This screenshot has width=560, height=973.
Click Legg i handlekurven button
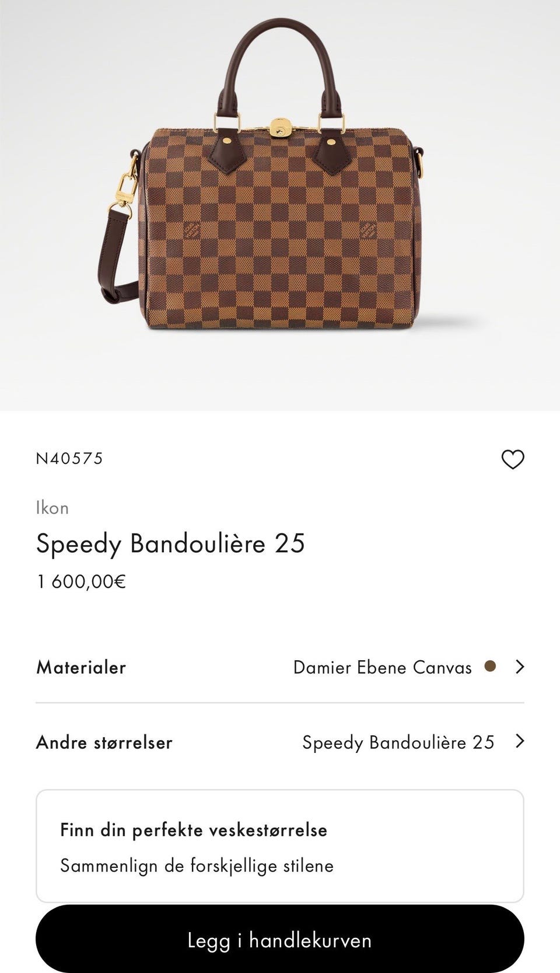click(x=280, y=940)
